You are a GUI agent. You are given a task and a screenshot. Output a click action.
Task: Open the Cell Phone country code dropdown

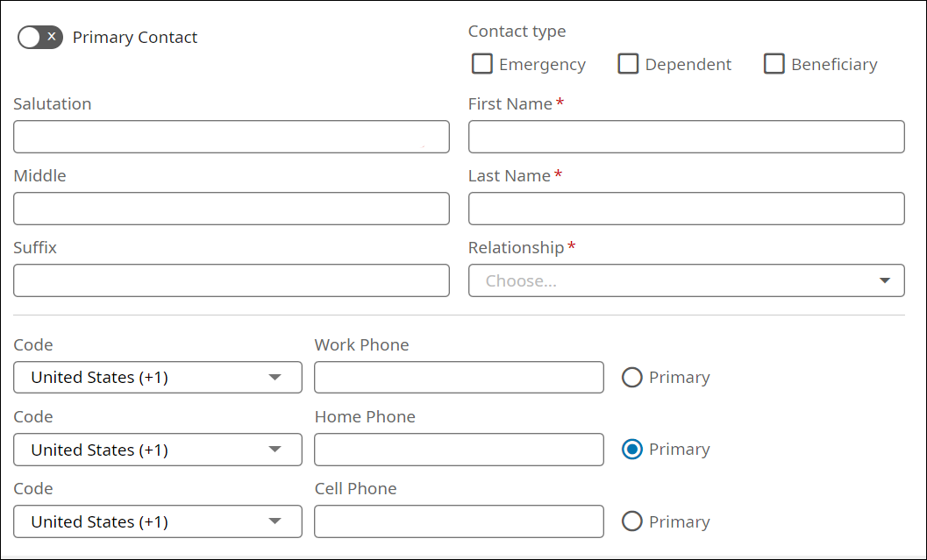pos(158,521)
